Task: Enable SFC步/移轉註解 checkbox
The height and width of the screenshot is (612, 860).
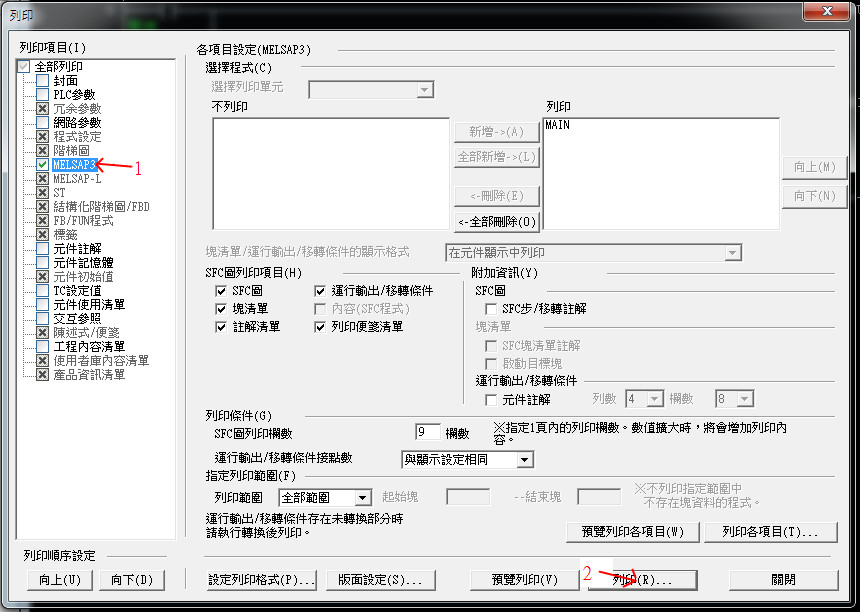Action: pyautogui.click(x=491, y=309)
